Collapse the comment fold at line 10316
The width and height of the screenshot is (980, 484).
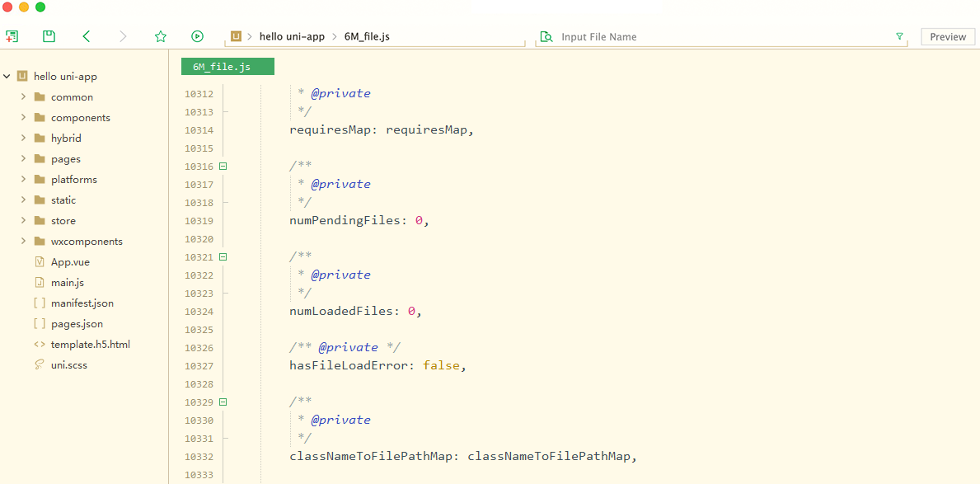[x=223, y=167]
